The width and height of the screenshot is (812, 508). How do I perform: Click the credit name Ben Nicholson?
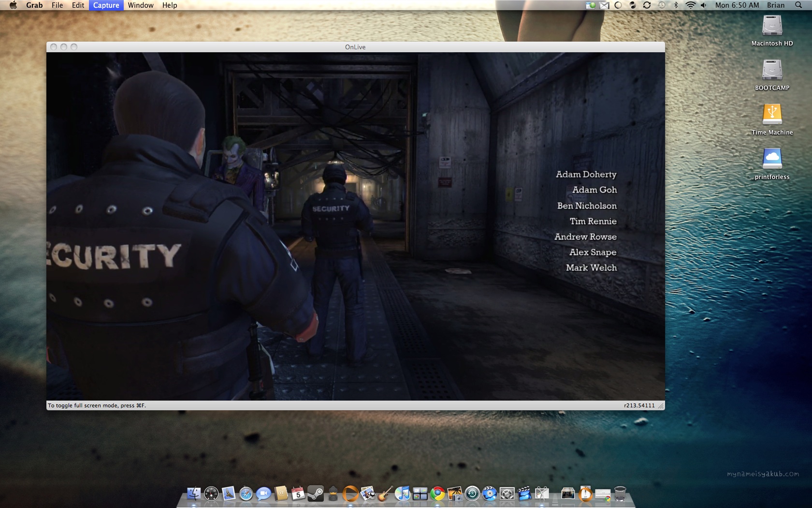point(587,206)
